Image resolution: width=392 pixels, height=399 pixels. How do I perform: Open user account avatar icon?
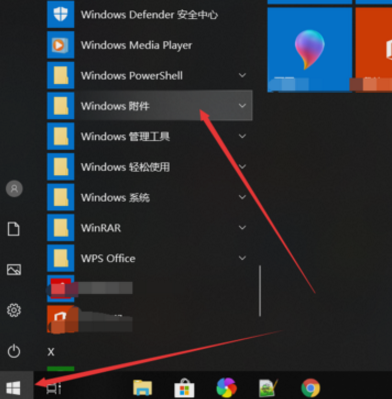pos(14,189)
